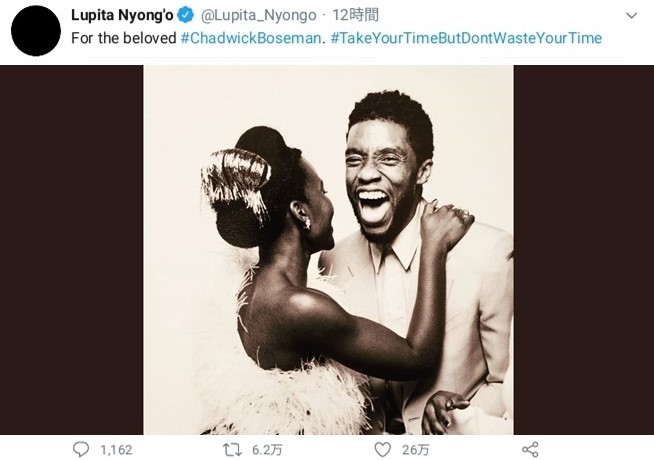Image resolution: width=654 pixels, height=460 pixels.
Task: Click the dark right margin of the media
Action: click(x=583, y=250)
